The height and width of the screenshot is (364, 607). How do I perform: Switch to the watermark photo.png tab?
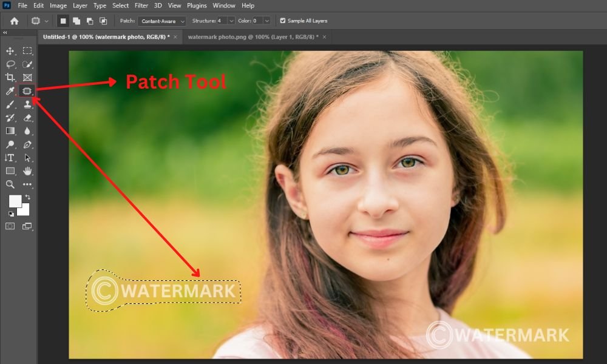coord(253,37)
